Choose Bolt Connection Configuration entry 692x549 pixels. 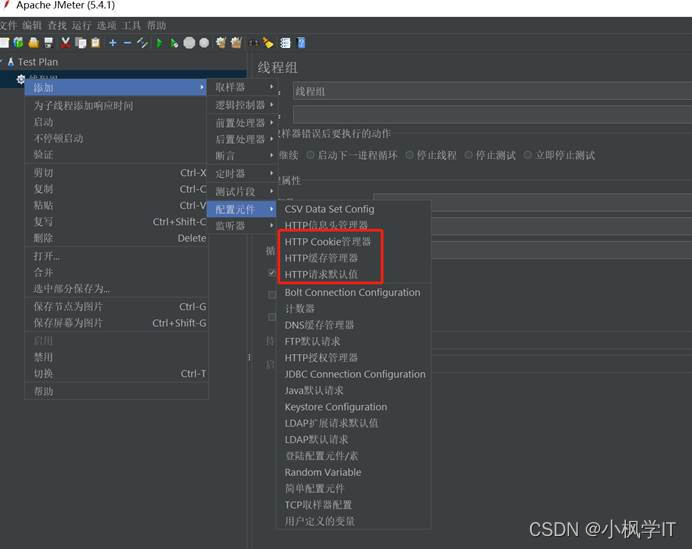354,293
